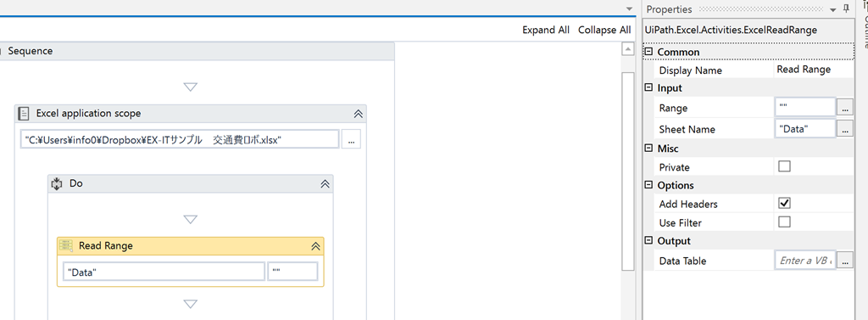Click the UiPath.Excel.Activities.ExcelReadRange type text
Screen dimensions: 868x320
click(732, 30)
